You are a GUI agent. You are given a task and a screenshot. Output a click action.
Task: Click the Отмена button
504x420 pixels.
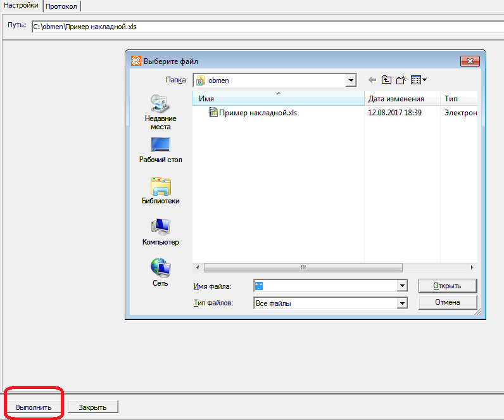tap(447, 302)
